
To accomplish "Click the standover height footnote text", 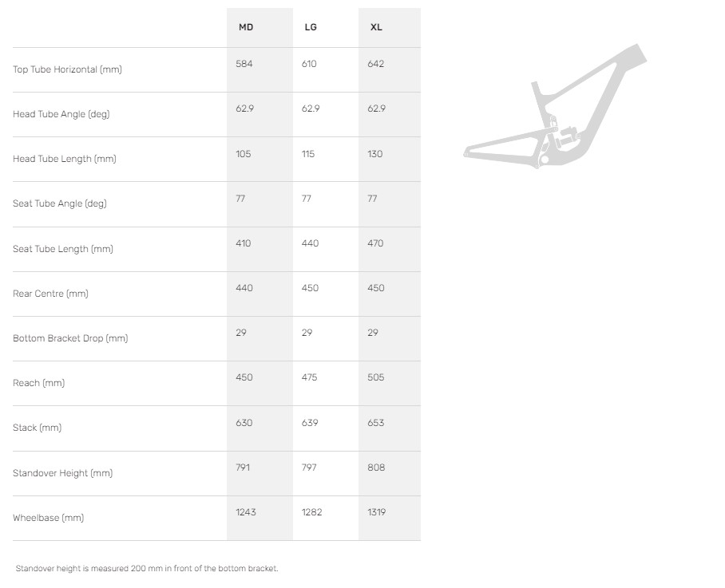I will pyautogui.click(x=147, y=569).
